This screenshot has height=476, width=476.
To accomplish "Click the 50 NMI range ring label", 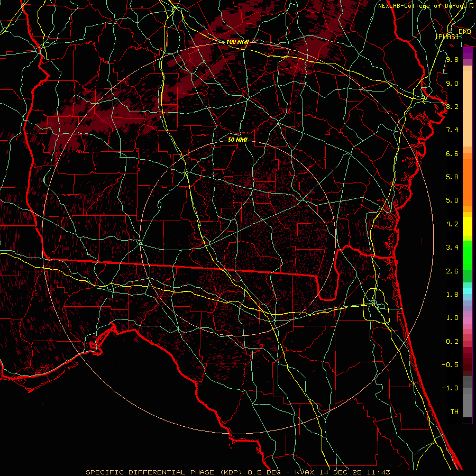I will pos(237,140).
